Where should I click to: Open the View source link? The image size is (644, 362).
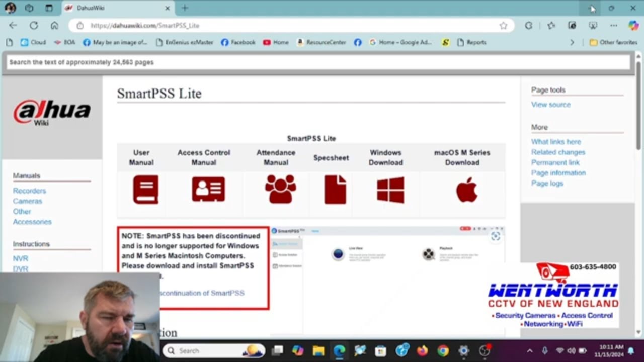tap(551, 105)
